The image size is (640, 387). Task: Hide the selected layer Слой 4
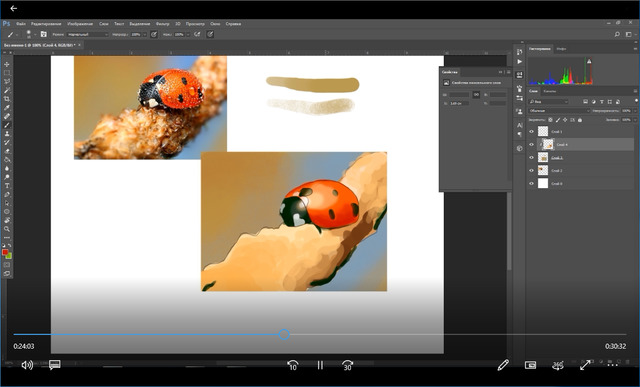pos(531,145)
